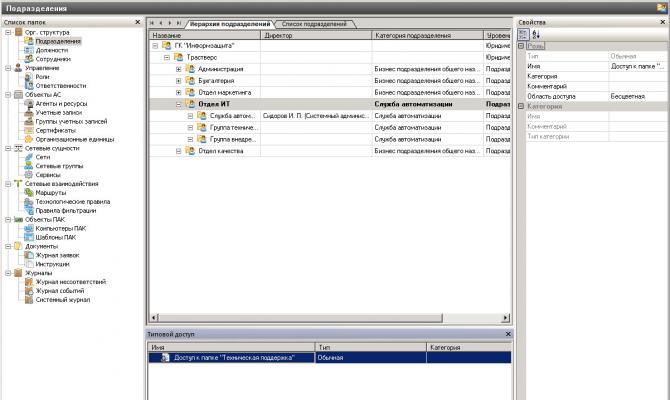Click the horizontal scrollbar right arrow
The height and width of the screenshot is (400, 670).
tap(506, 318)
